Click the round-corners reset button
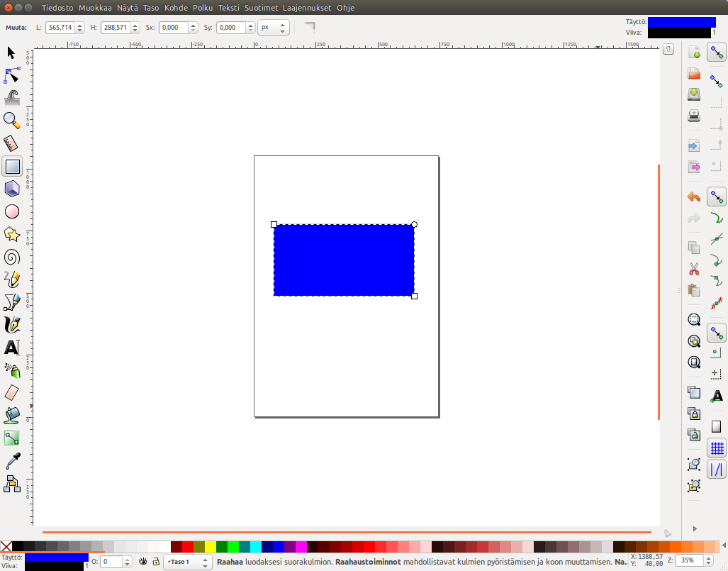The width and height of the screenshot is (728, 571). pyautogui.click(x=309, y=27)
